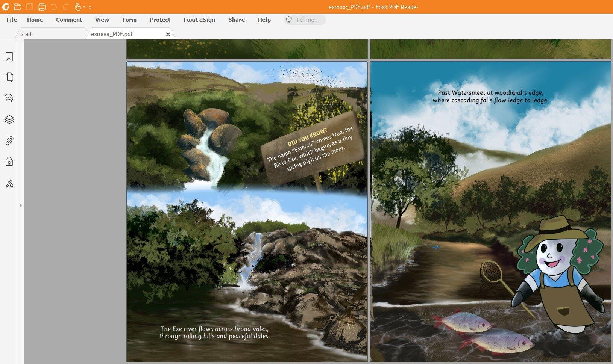Close the exmoor_PDF.pdf tab
Image resolution: width=613 pixels, height=364 pixels.
pyautogui.click(x=168, y=34)
